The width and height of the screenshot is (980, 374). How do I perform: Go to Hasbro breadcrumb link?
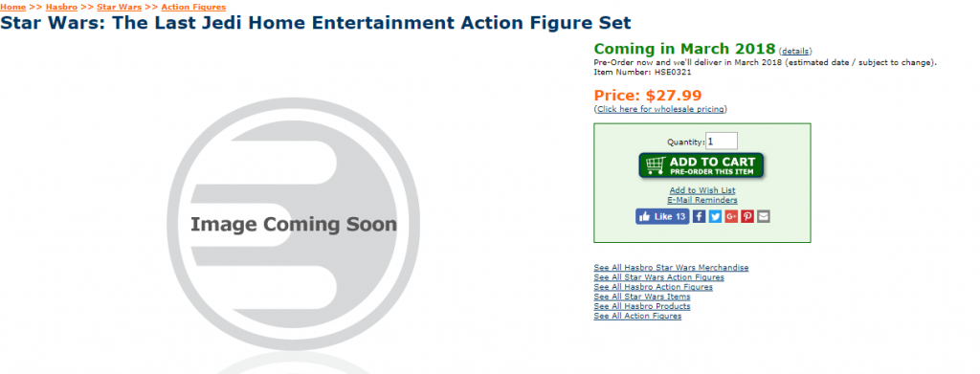coord(61,7)
